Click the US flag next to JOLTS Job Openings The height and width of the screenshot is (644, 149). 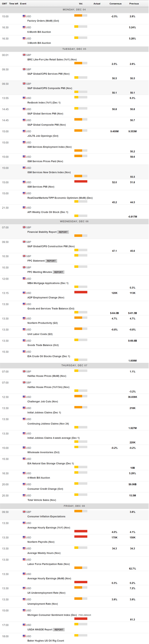point(24,131)
